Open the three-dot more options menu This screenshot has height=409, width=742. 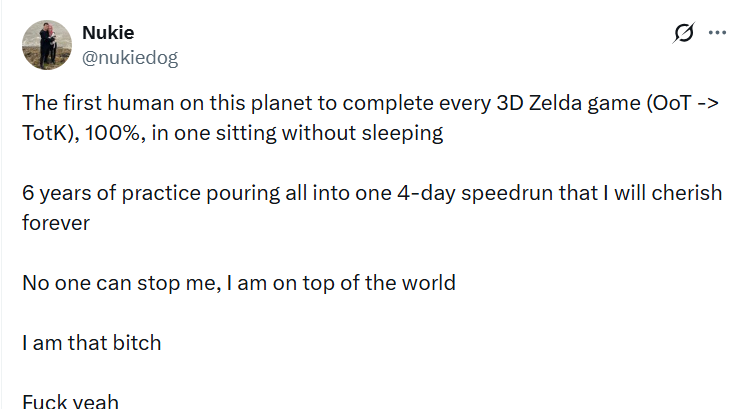pyautogui.click(x=717, y=33)
